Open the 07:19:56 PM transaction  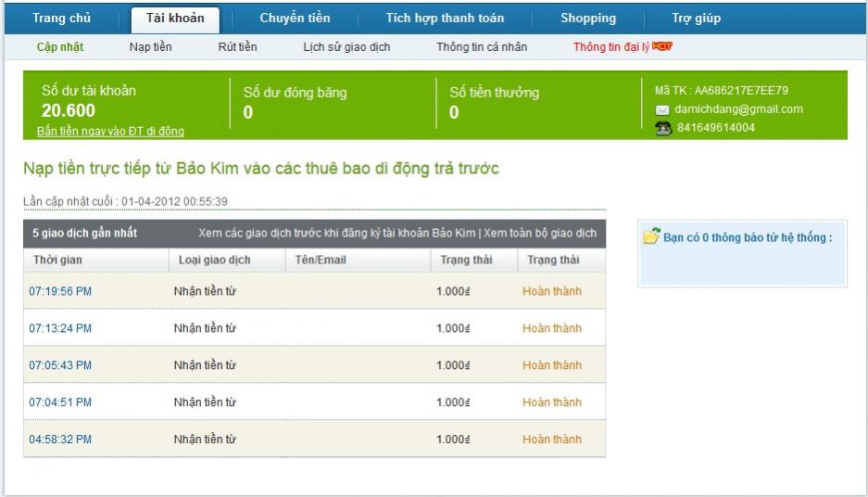(x=60, y=291)
